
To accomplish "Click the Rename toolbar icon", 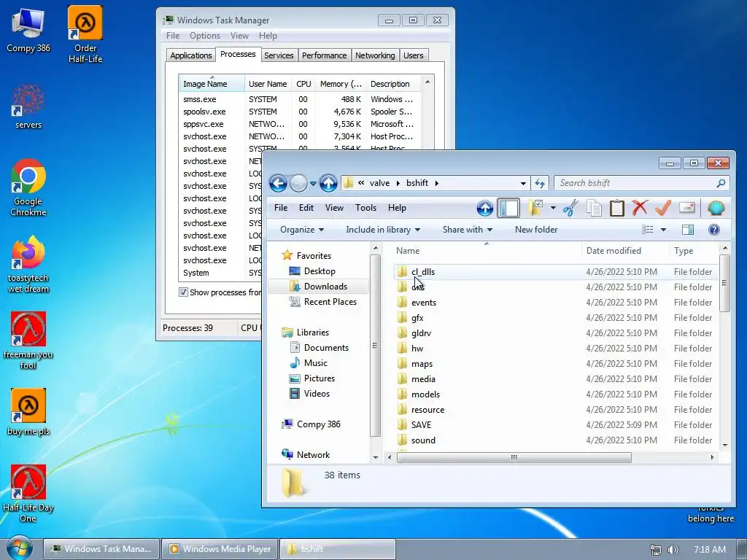I will tap(686, 208).
